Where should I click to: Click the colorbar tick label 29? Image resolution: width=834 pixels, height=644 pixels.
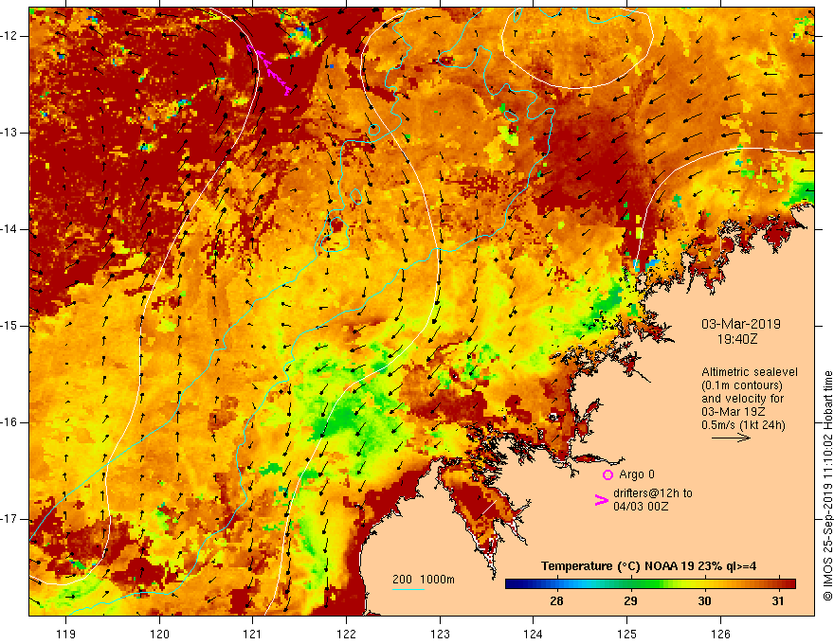[630, 601]
